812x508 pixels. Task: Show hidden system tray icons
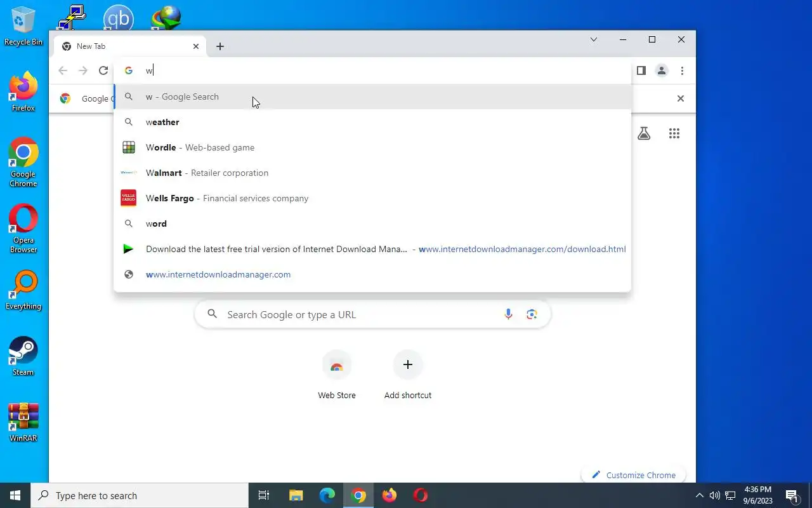pyautogui.click(x=700, y=495)
